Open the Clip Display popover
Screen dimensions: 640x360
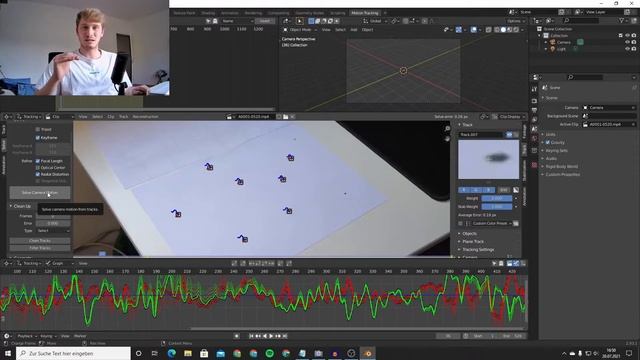(x=508, y=117)
